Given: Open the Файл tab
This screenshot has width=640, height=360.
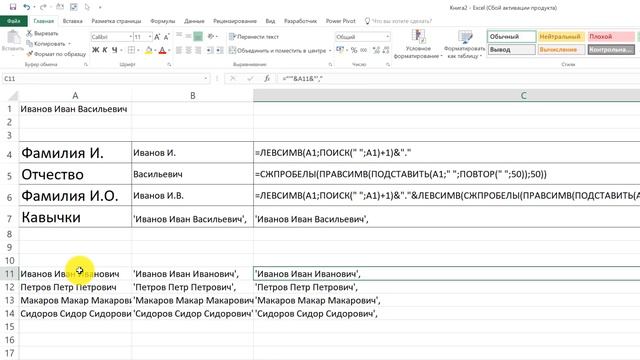Looking at the screenshot, I should (13, 21).
